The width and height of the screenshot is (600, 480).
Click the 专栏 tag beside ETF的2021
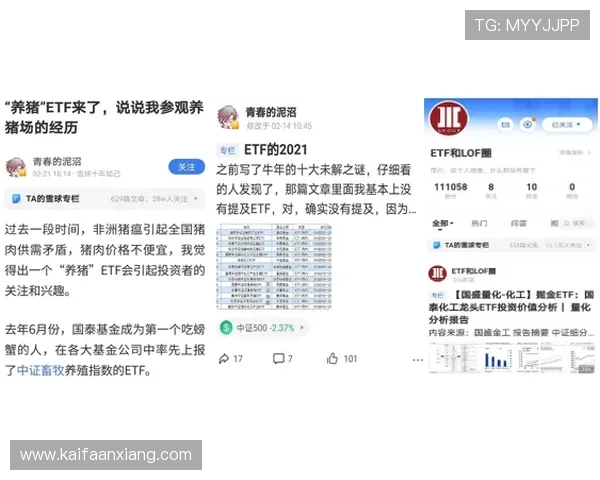(227, 150)
